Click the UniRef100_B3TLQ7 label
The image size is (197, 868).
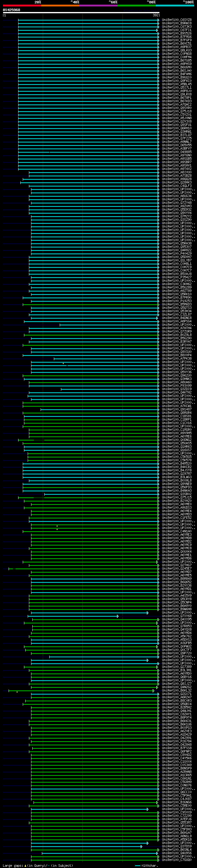(177, 135)
